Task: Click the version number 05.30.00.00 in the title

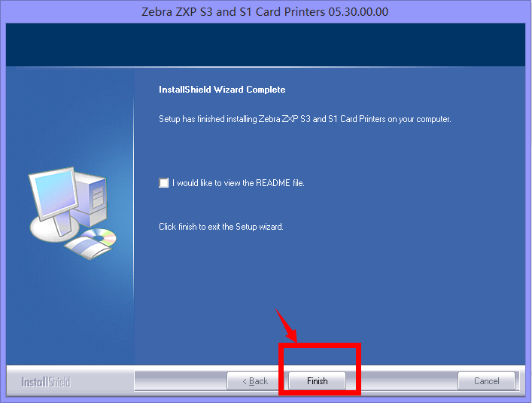Action: [x=358, y=12]
